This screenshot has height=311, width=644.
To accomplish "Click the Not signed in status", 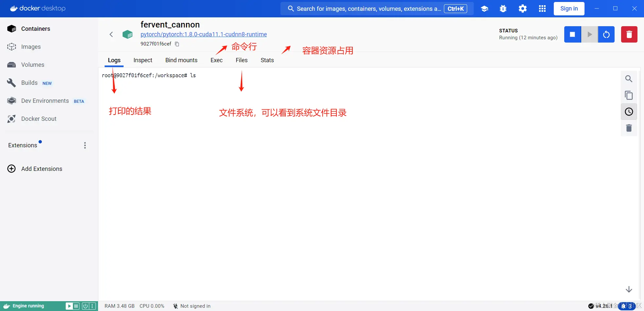I will pos(192,306).
